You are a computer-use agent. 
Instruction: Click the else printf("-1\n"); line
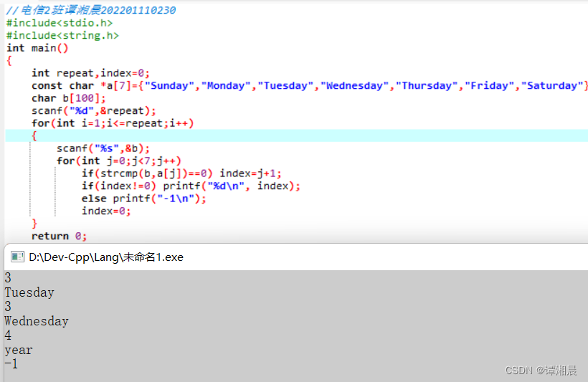click(x=144, y=199)
